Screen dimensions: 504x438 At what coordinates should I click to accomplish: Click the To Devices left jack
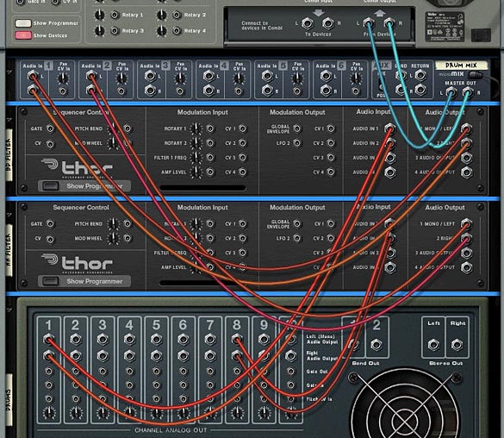[x=308, y=23]
